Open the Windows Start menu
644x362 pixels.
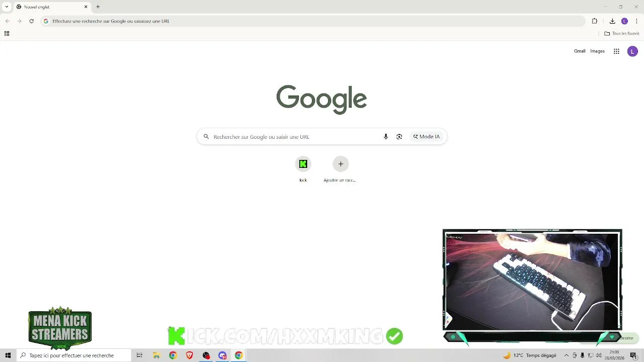(x=8, y=355)
